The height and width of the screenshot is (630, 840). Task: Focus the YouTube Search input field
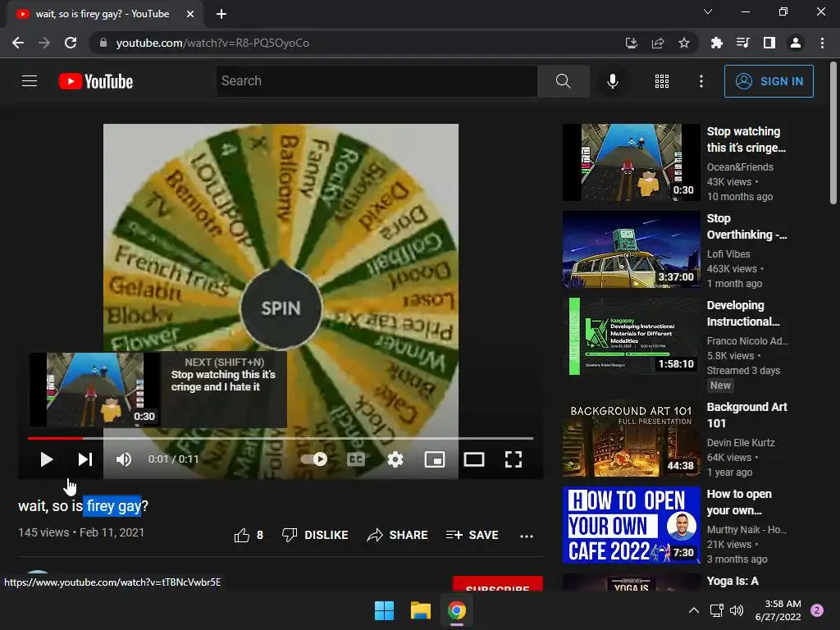pos(377,81)
